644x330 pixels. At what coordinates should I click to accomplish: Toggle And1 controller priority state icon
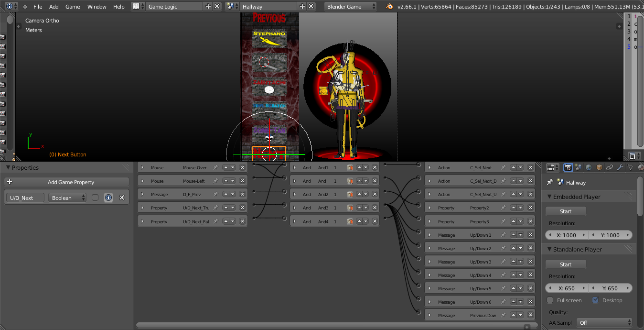pos(350,167)
